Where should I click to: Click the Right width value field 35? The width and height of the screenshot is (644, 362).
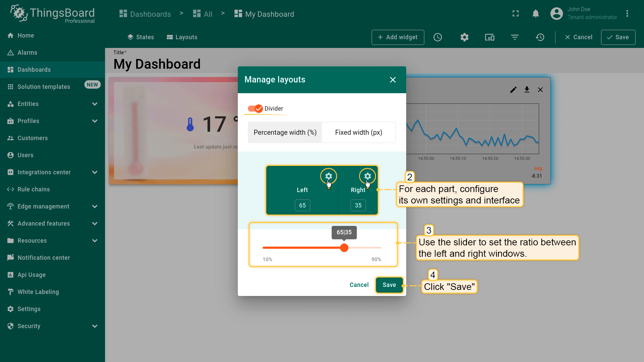click(358, 205)
